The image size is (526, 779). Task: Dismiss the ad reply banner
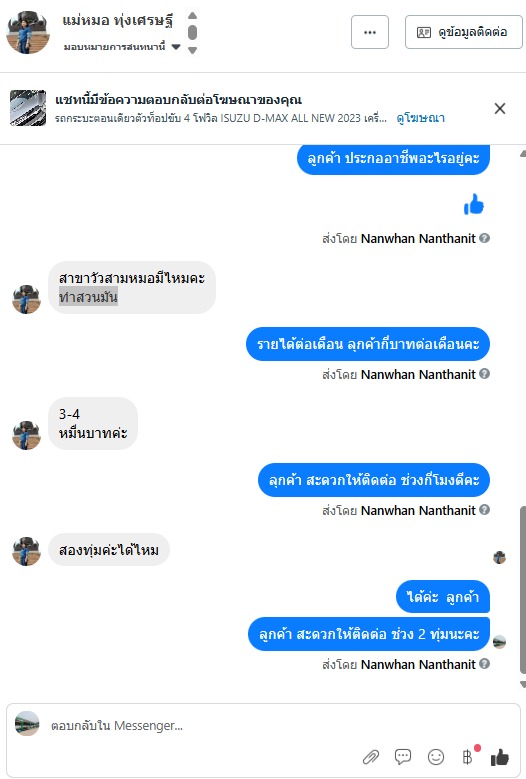[x=500, y=108]
